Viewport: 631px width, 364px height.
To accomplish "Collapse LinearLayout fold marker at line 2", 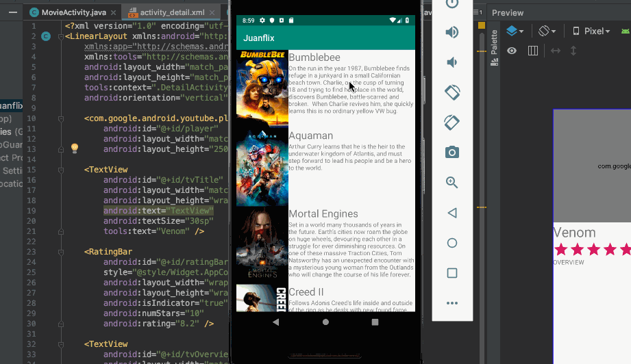I will tap(61, 36).
